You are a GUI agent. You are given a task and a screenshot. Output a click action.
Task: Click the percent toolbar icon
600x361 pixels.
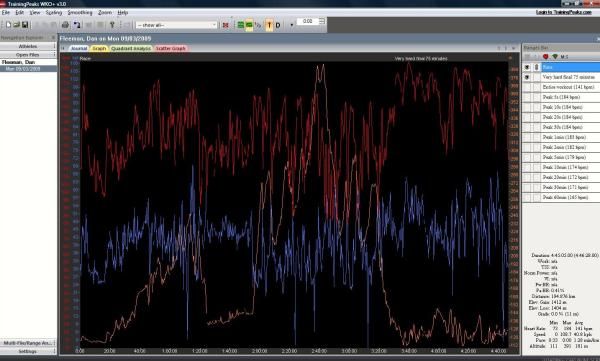[x=258, y=25]
